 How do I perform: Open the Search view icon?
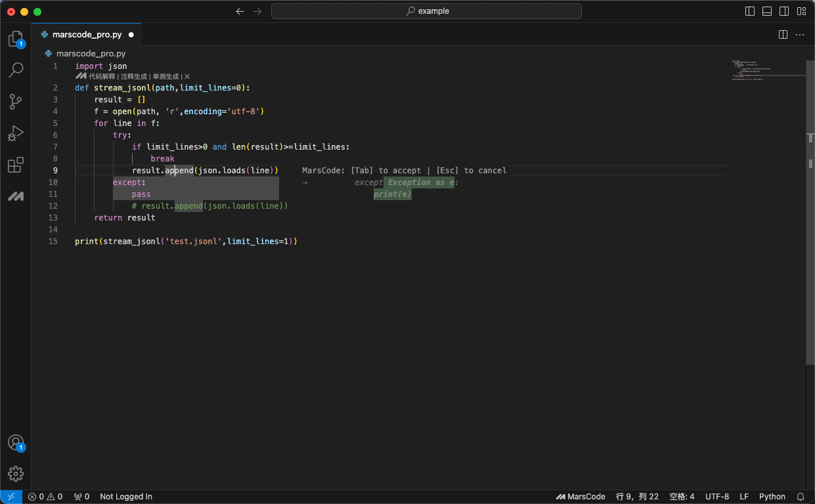(x=16, y=70)
